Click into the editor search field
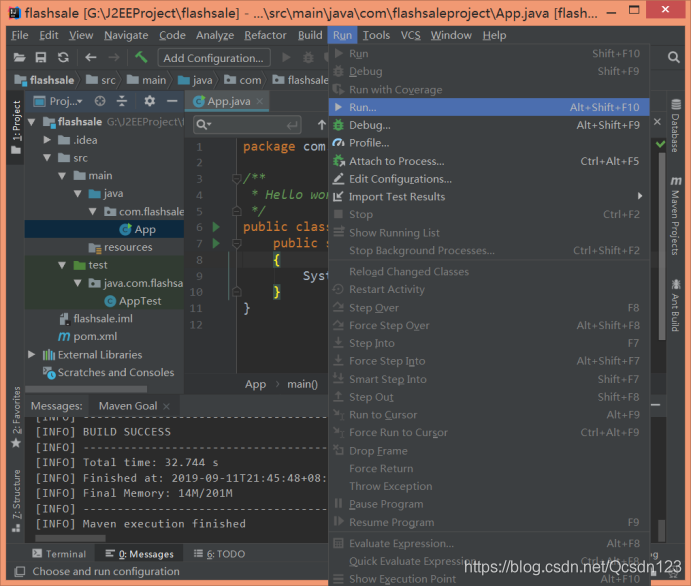Screen dimensions: 692x586 [x=249, y=125]
